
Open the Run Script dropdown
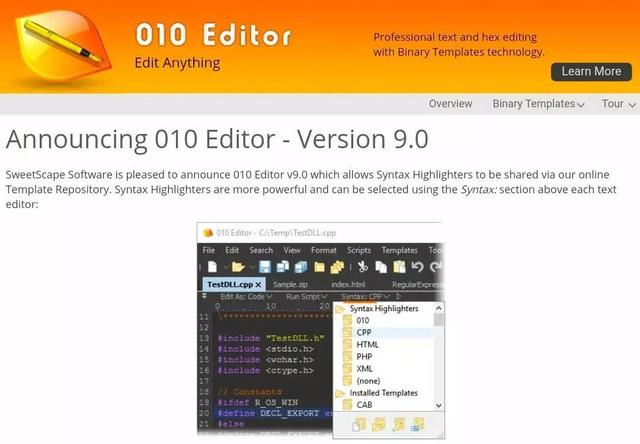(307, 297)
